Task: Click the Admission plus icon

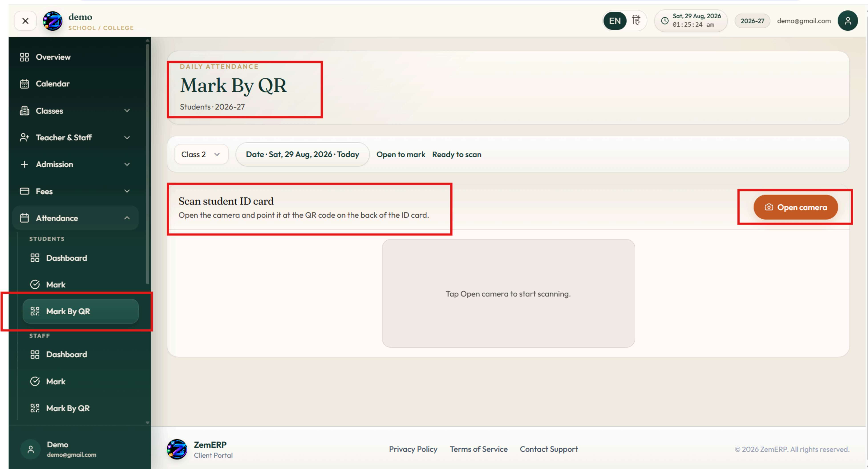Action: [24, 164]
